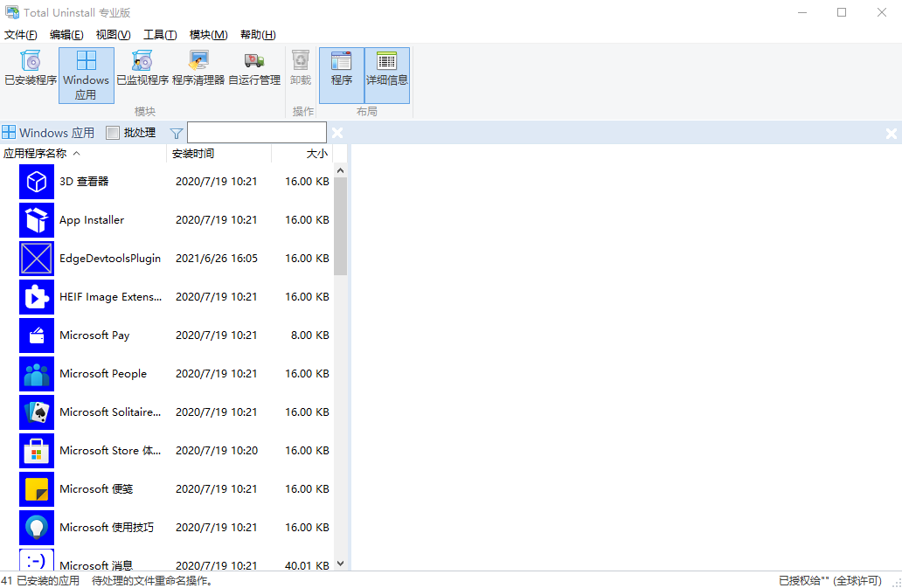
Task: Select the EdgeDevtoolsPlugin icon
Action: coord(36,259)
